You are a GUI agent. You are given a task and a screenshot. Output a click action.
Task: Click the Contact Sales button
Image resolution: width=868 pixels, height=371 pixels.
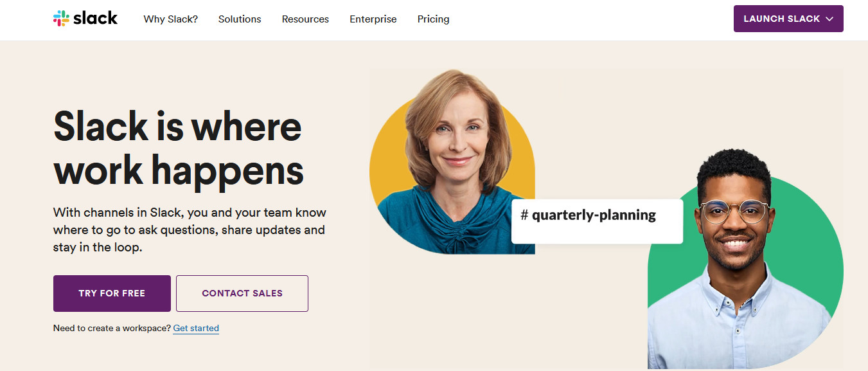[x=242, y=293]
